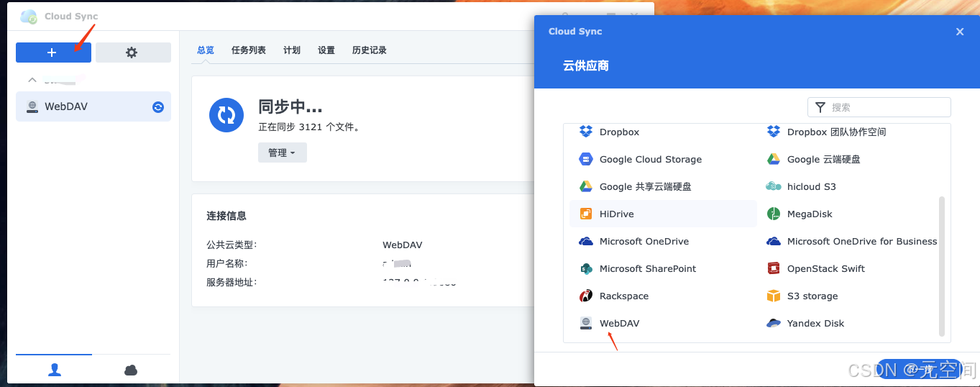Choose Microsoft OneDrive provider
Image resolution: width=980 pixels, height=387 pixels.
[x=663, y=242]
